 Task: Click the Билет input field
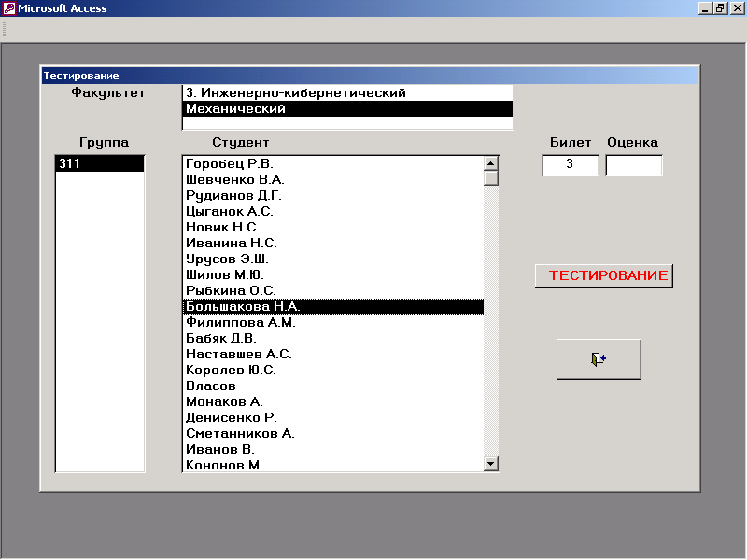(x=571, y=165)
